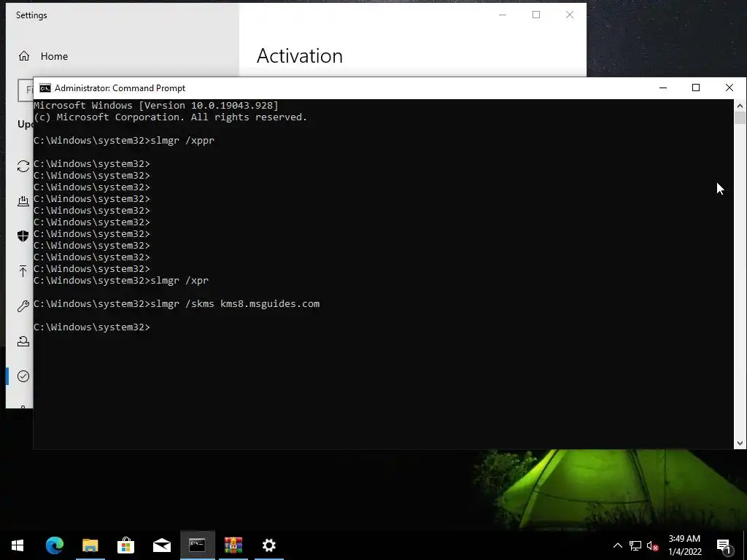Switch to Settings gear on the taskbar
Viewport: 747px width, 560px height.
[x=269, y=545]
